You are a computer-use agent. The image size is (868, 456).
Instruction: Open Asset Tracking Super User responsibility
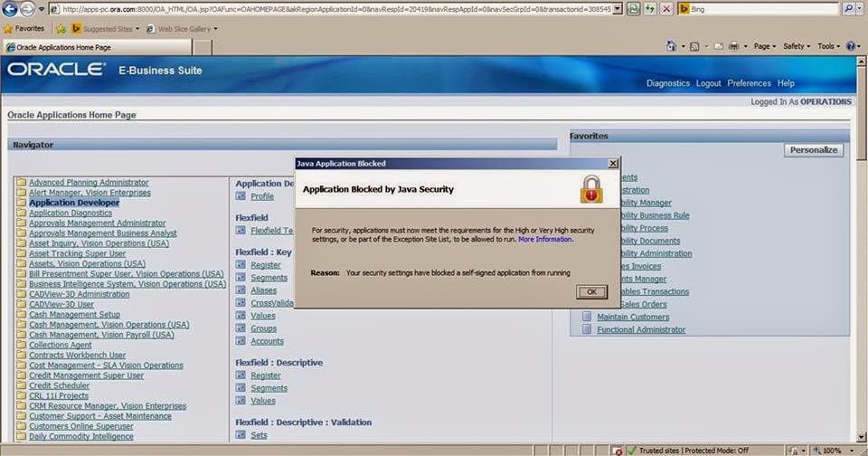(x=77, y=253)
